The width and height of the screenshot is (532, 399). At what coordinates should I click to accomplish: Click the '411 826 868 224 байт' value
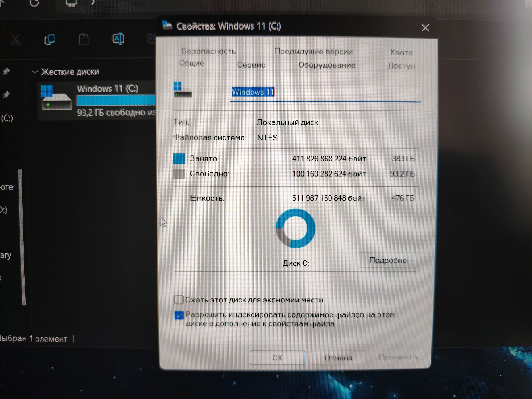pyautogui.click(x=329, y=159)
